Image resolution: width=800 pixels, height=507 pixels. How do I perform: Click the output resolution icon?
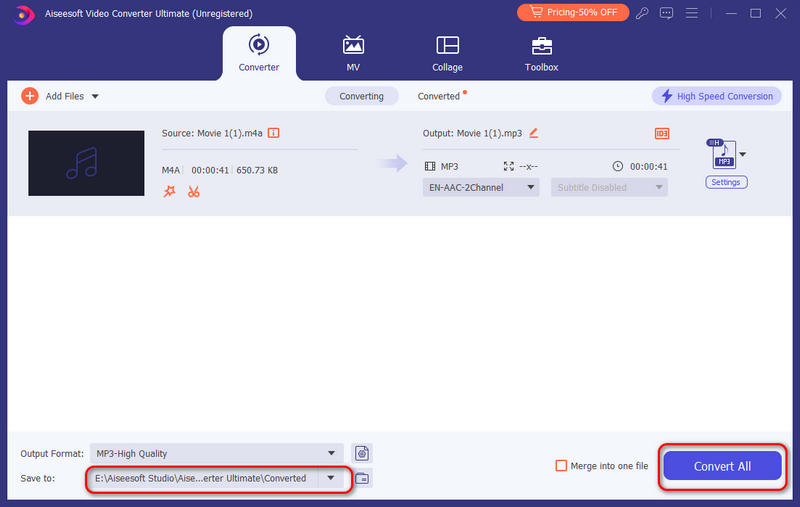(x=509, y=166)
